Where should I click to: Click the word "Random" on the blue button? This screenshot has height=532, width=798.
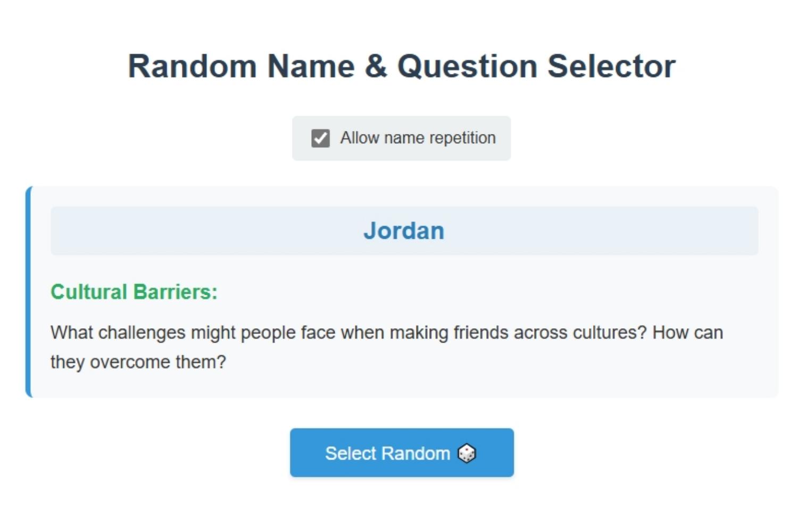click(415, 454)
